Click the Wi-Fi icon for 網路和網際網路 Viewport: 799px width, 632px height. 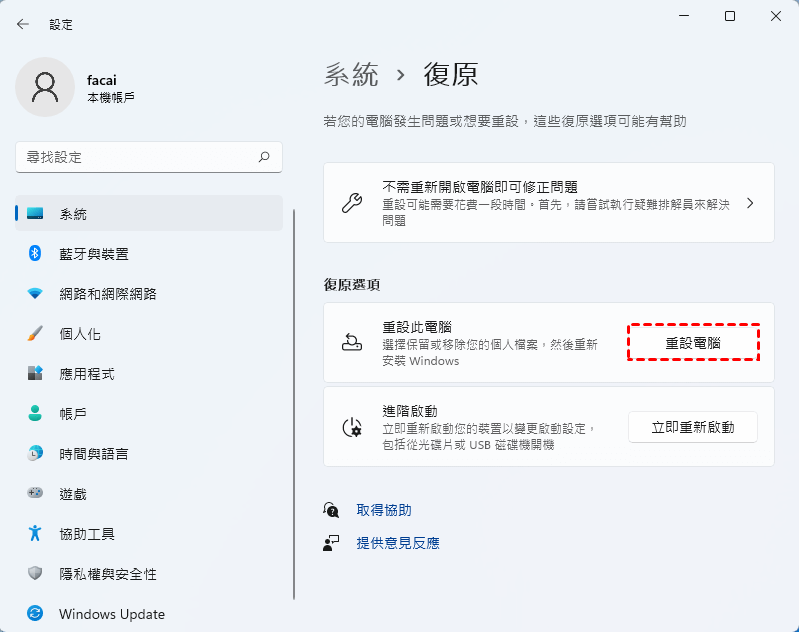click(x=35, y=294)
